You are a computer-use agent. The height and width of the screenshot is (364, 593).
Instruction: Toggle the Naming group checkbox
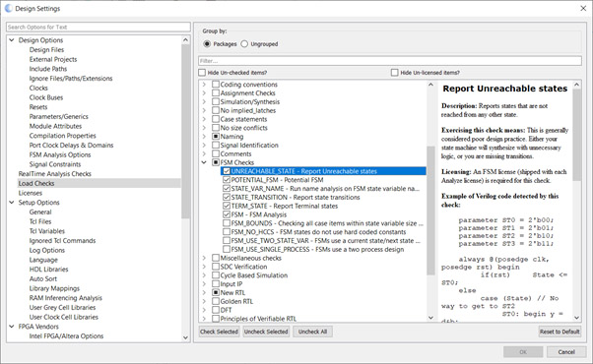pos(216,137)
